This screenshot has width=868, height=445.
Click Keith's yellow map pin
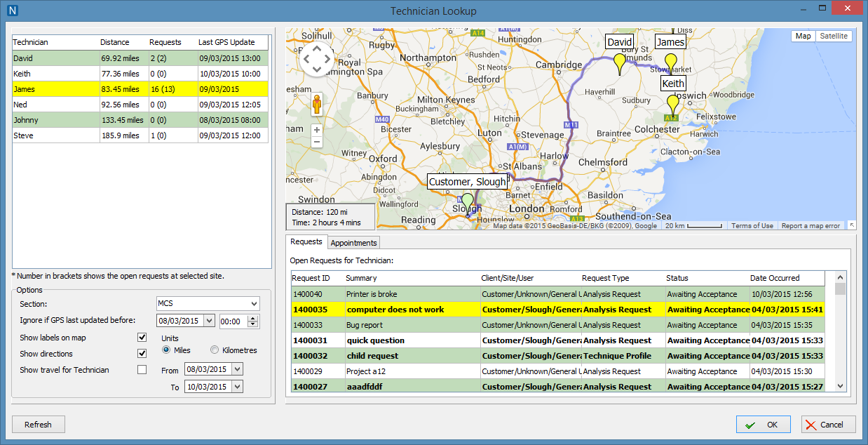coord(673,106)
